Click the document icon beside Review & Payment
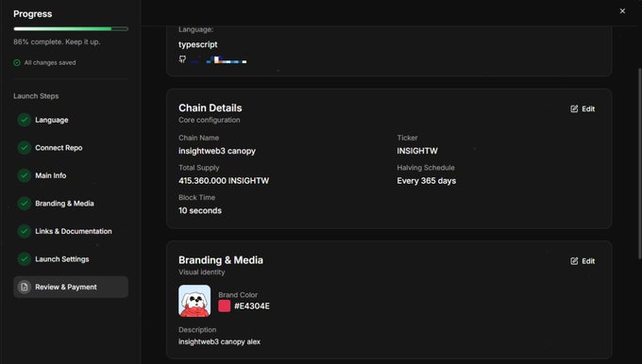This screenshot has width=642, height=364. 25,287
